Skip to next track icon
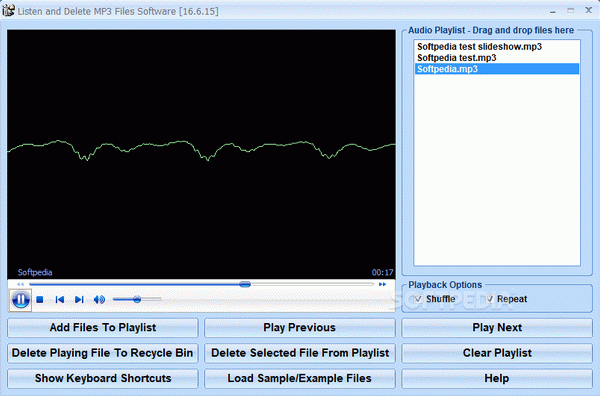 79,300
